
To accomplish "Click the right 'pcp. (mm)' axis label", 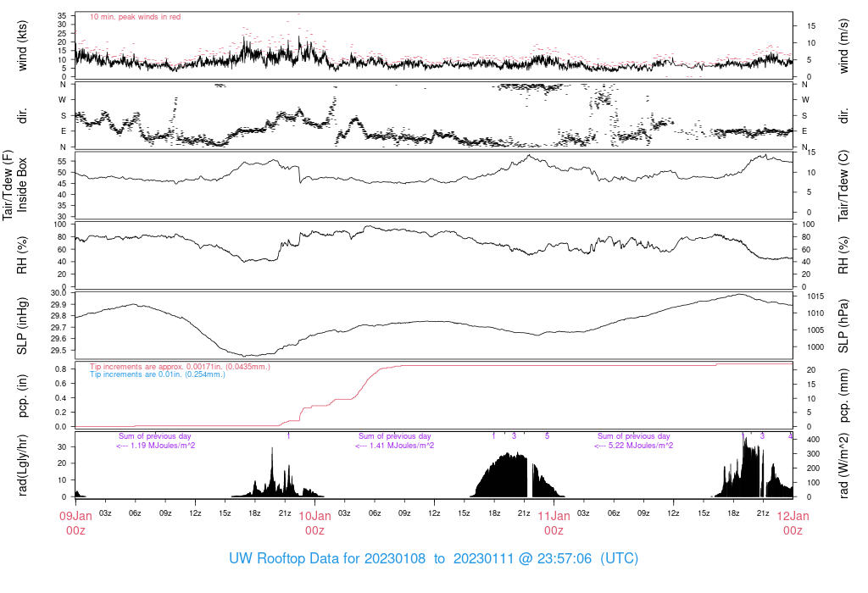I will (x=843, y=396).
